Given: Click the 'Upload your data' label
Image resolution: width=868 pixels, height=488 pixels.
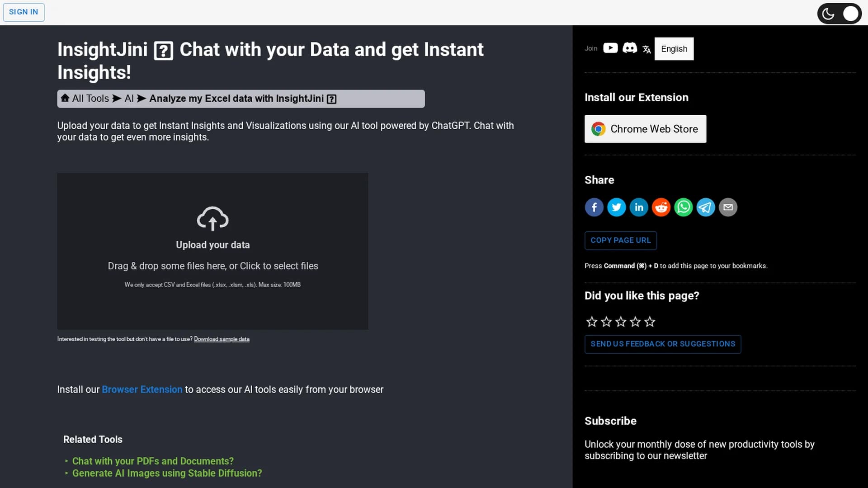Looking at the screenshot, I should (x=212, y=245).
